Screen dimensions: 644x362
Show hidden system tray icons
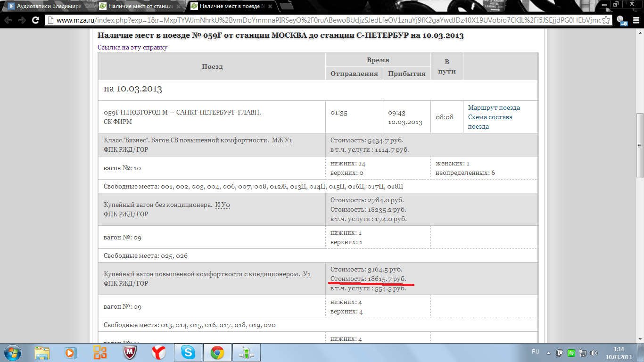click(548, 353)
